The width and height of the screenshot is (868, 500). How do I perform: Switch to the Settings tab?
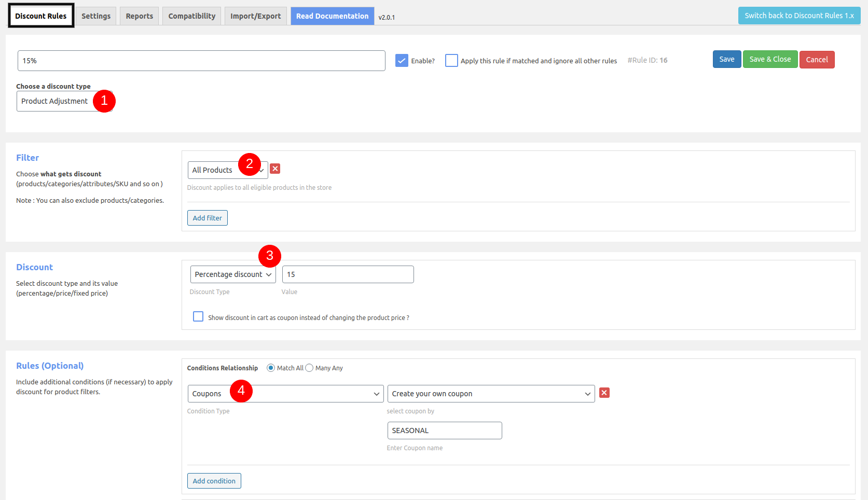pos(96,16)
